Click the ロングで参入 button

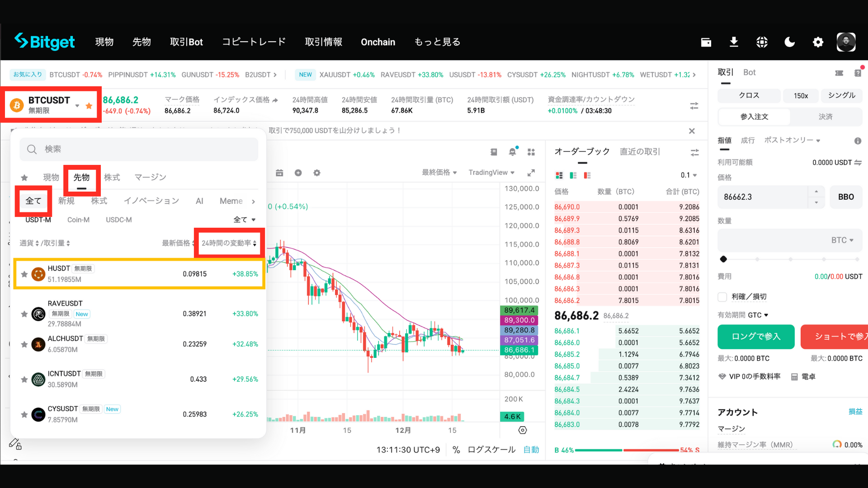pos(756,337)
